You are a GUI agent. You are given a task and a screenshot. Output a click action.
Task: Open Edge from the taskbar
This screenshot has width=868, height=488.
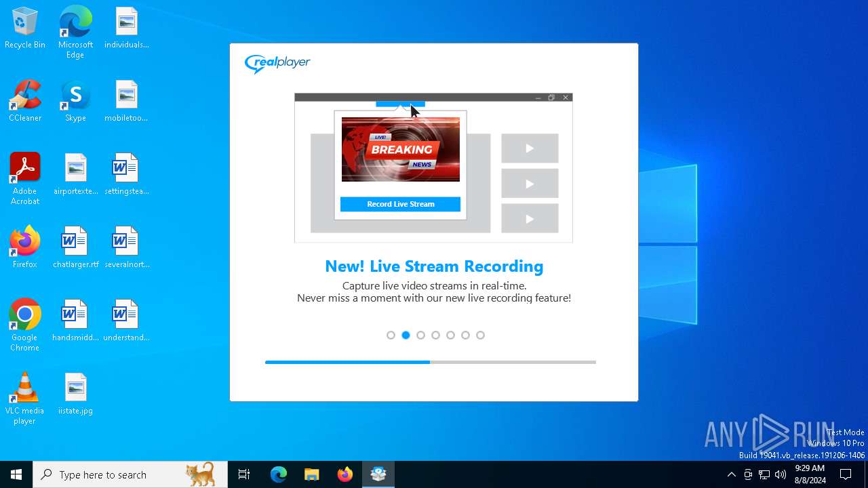click(279, 474)
